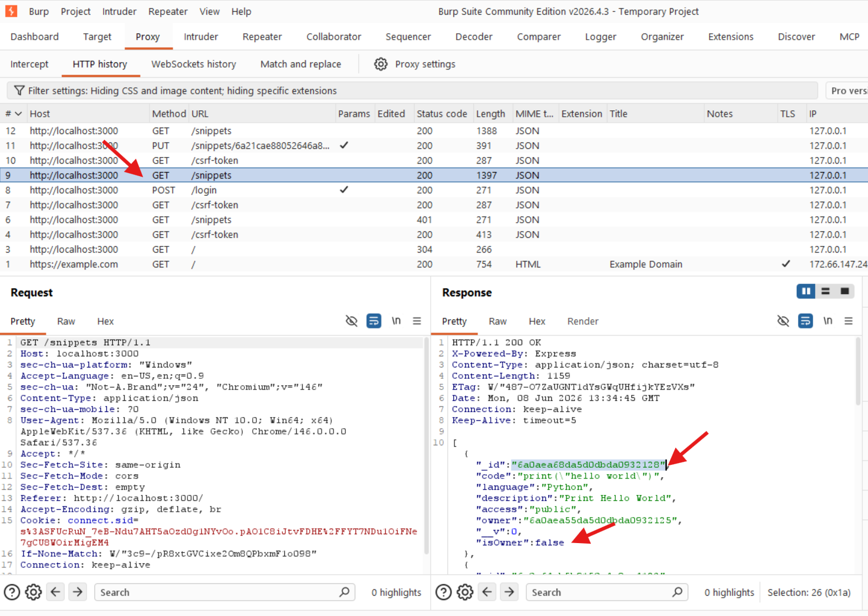Click magnifier in Response search box
The image size is (868, 616).
click(x=677, y=592)
